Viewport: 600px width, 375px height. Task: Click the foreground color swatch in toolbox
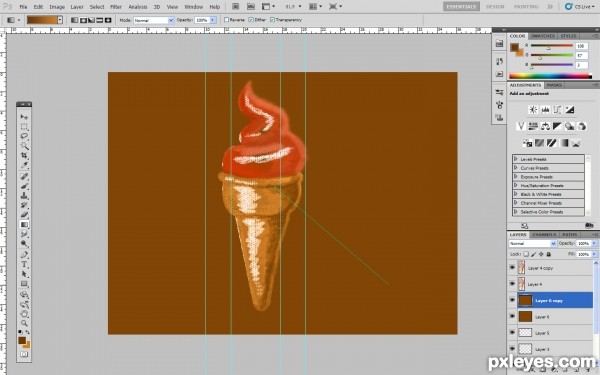click(x=22, y=340)
